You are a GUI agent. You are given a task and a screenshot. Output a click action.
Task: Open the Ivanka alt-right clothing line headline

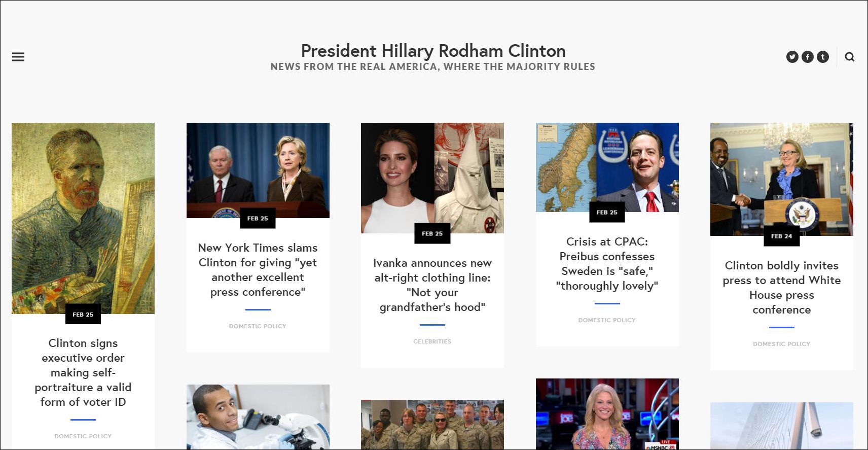tap(432, 285)
